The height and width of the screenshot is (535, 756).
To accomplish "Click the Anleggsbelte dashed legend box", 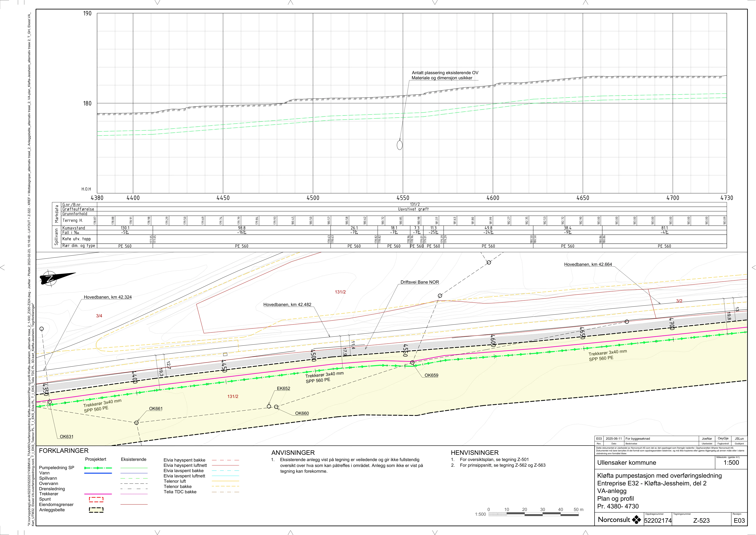I will tap(96, 510).
